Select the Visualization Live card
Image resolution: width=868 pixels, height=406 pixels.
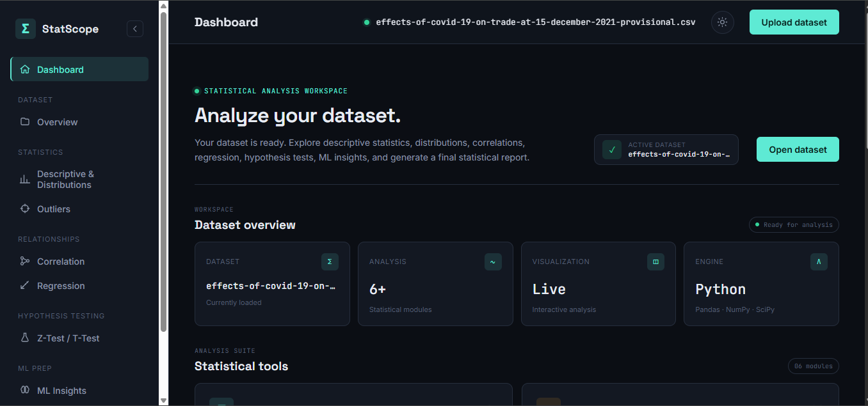pyautogui.click(x=599, y=284)
